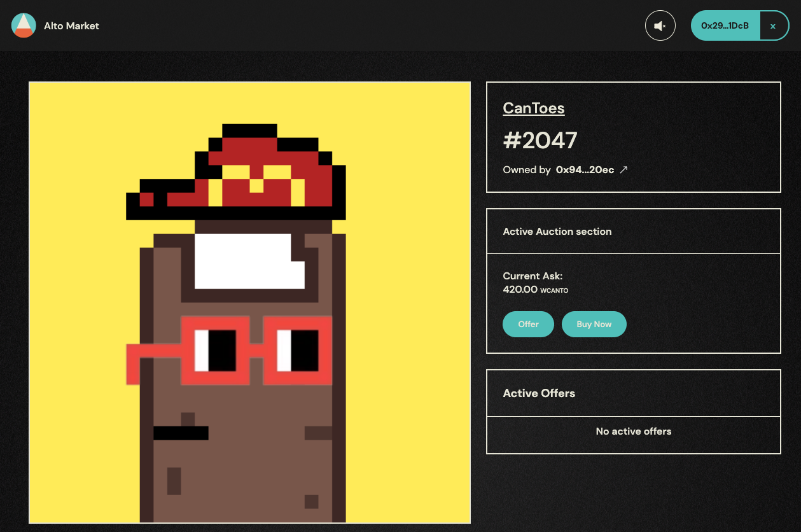Click the No active offers message
Viewport: 801px width, 532px height.
point(633,431)
